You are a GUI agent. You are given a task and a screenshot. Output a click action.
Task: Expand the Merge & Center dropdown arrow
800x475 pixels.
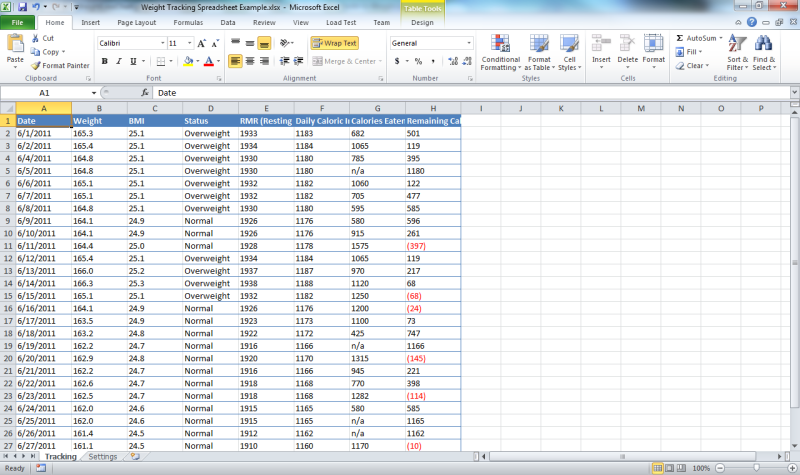[380, 61]
